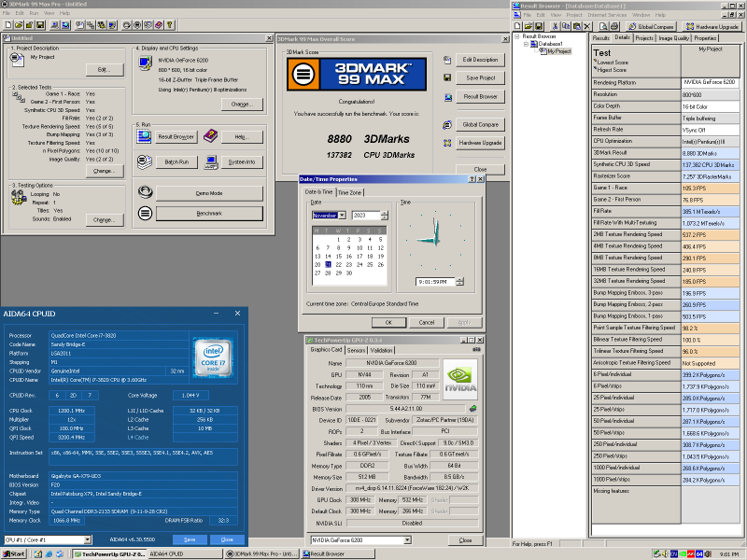Click Print Preview icon in Result Browser toolbar
747x560 pixels.
[603, 27]
